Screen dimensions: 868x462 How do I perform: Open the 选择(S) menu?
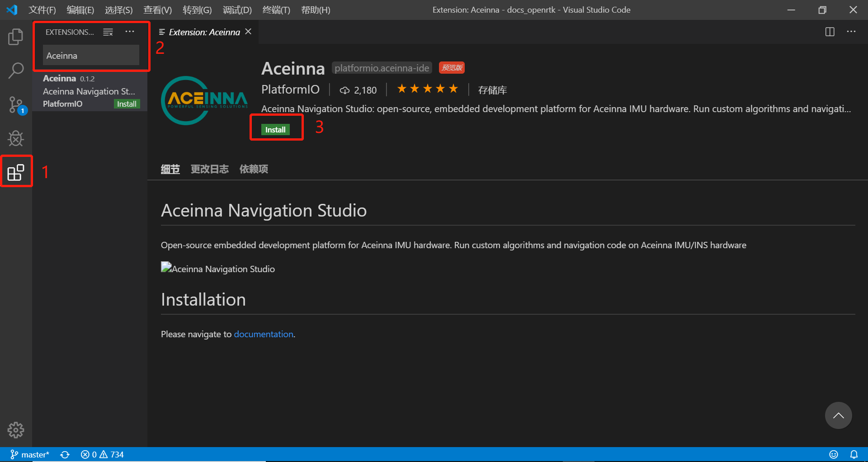point(119,10)
